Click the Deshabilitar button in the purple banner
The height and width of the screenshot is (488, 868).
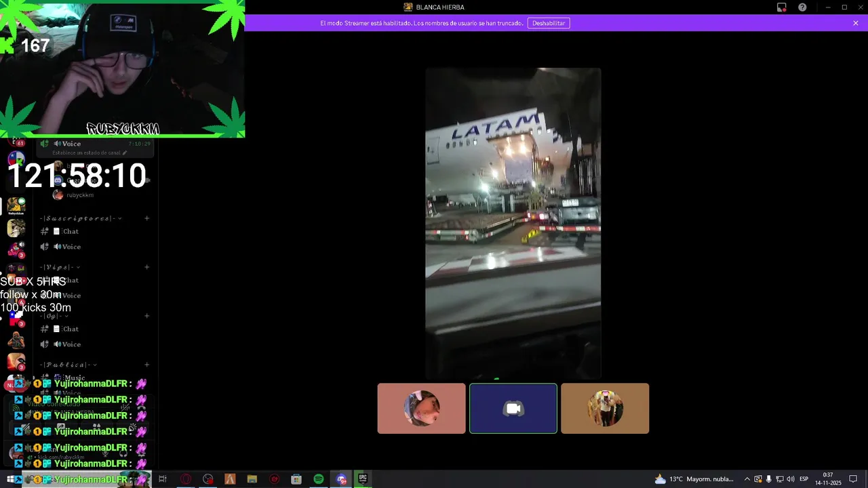point(549,23)
